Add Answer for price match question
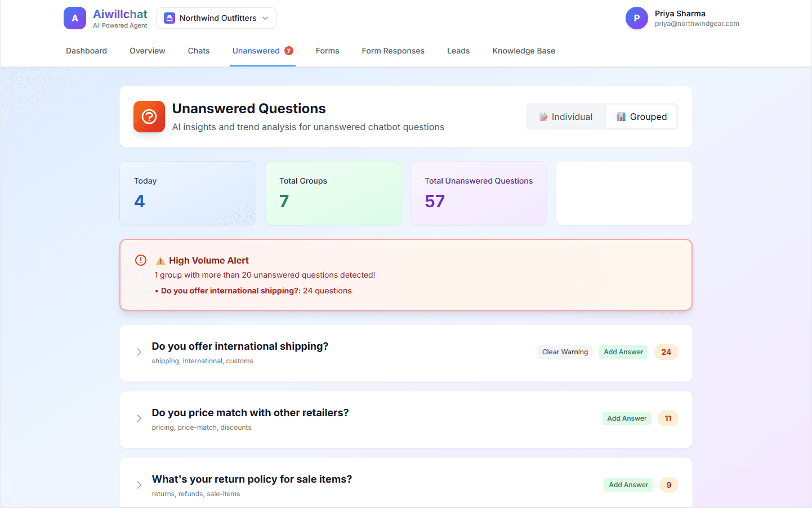The width and height of the screenshot is (812, 508). pos(627,418)
